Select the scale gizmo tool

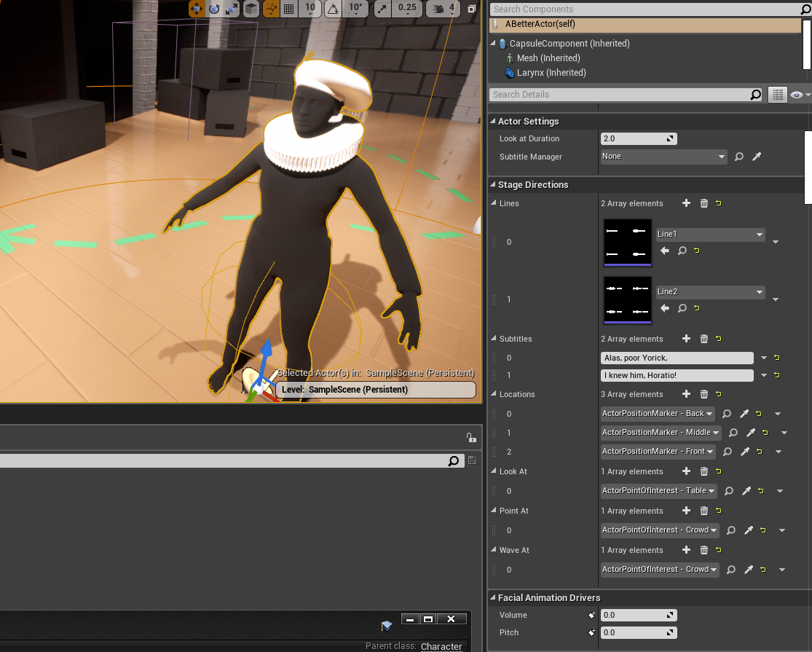[232, 9]
